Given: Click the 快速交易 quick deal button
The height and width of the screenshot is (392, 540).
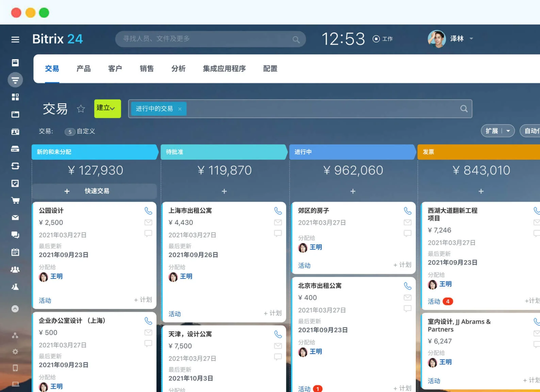Looking at the screenshot, I should 94,191.
